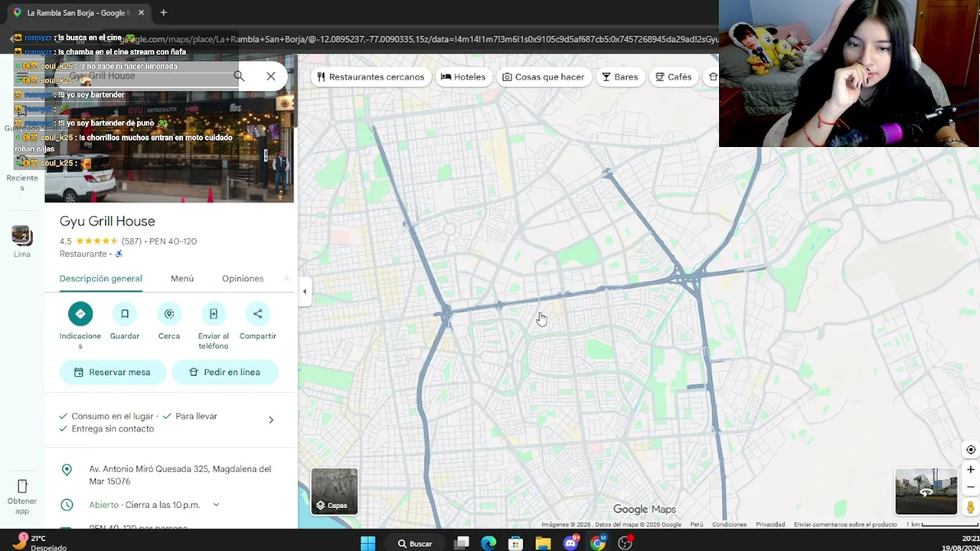Viewport: 980px width, 551px height.
Task: Filter map by Cafés chip
Action: pos(674,77)
